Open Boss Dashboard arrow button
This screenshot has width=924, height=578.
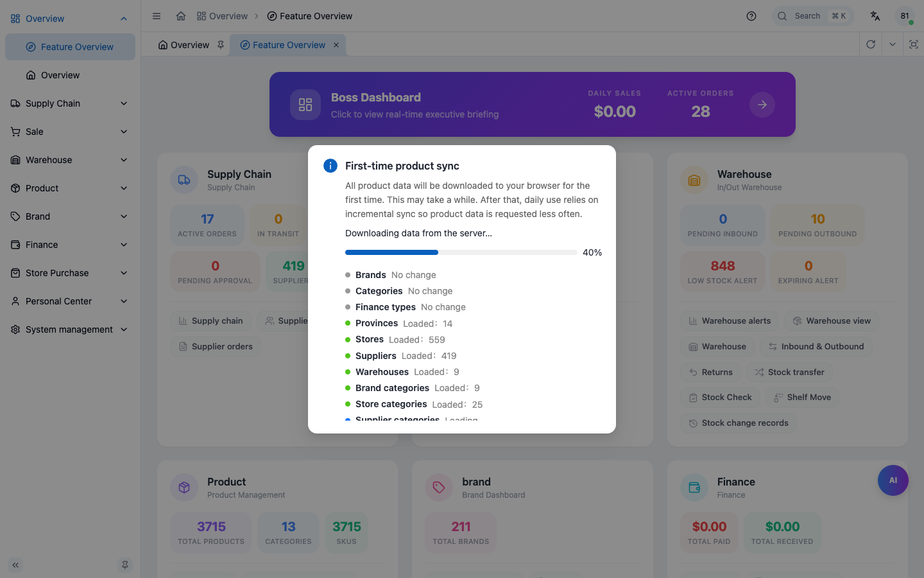[x=762, y=105]
